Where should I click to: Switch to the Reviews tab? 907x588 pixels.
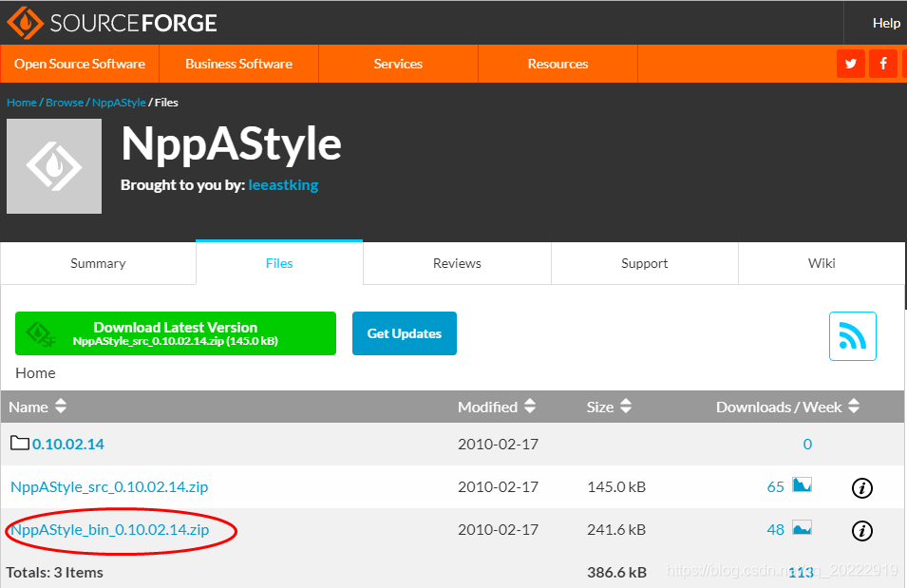(x=457, y=263)
